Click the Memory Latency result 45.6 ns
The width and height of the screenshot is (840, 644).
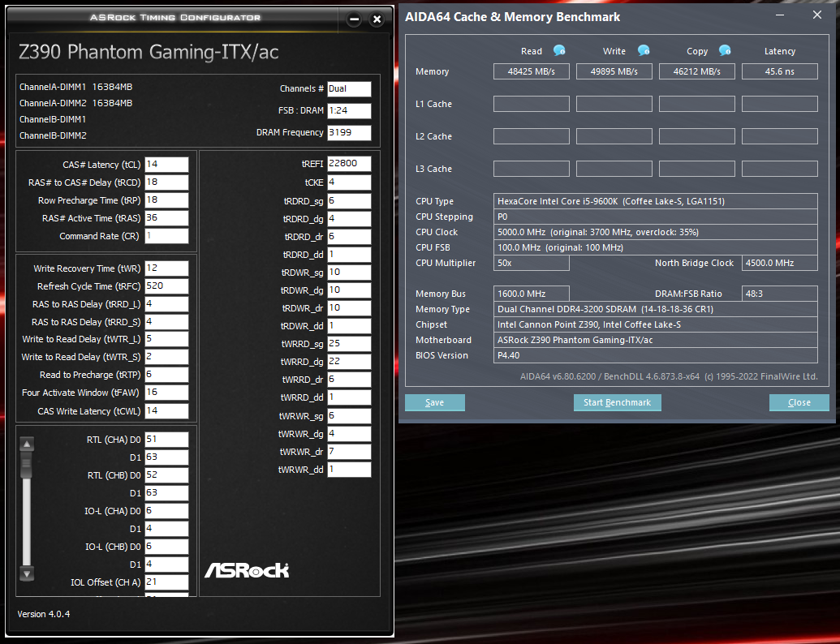[779, 71]
